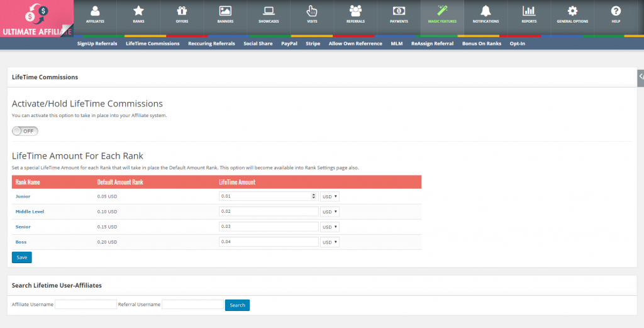Open the Reports chart icon

pyautogui.click(x=529, y=11)
